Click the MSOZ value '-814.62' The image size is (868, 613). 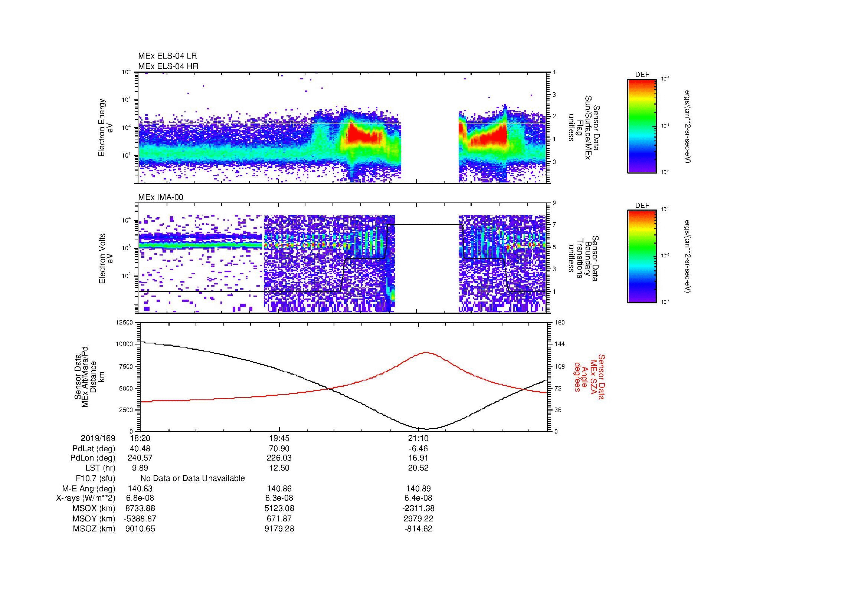(418, 529)
